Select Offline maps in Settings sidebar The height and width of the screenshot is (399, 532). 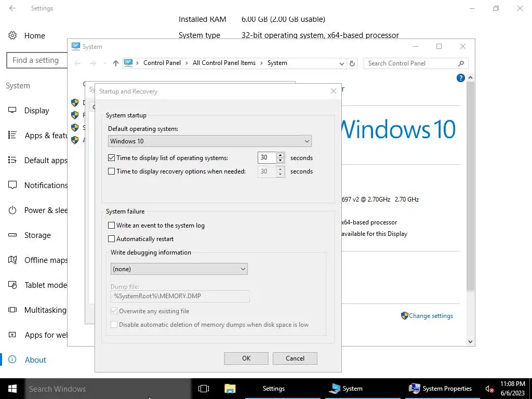click(x=46, y=260)
